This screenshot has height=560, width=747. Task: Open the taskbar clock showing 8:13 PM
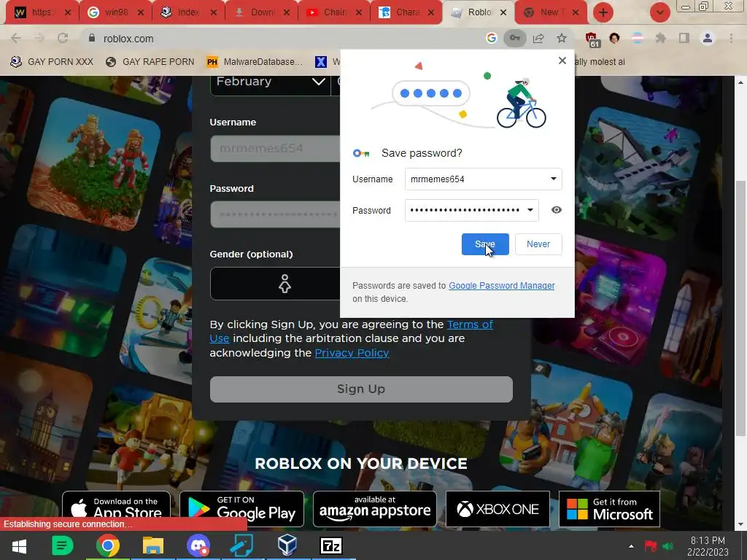click(x=708, y=545)
